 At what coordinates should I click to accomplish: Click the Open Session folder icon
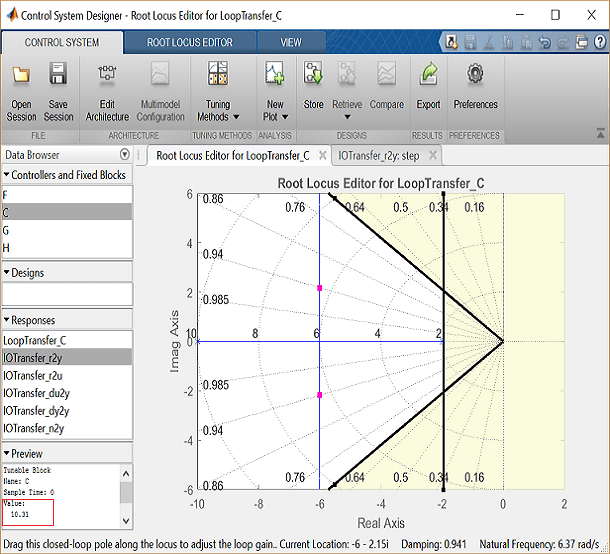[21, 74]
